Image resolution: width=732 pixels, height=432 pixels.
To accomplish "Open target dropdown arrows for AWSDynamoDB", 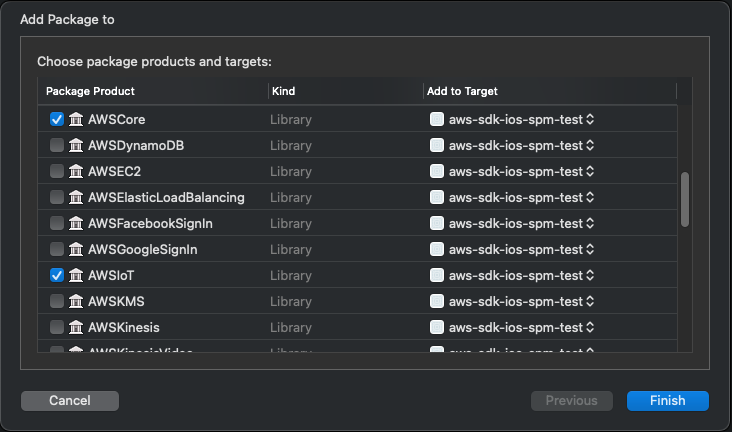I will 590,145.
